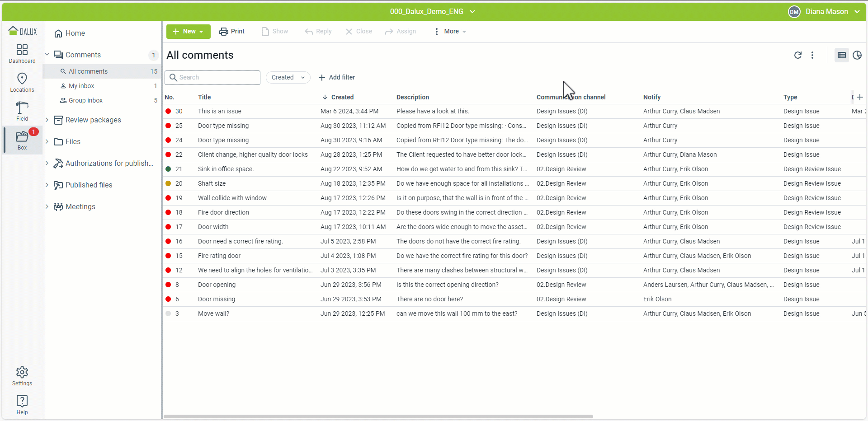868x421 pixels.
Task: Click Add filter button
Action: [x=337, y=77]
